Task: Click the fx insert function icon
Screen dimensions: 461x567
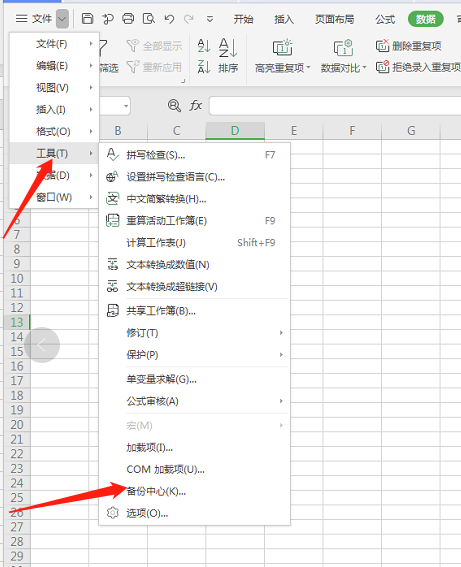Action: point(196,106)
